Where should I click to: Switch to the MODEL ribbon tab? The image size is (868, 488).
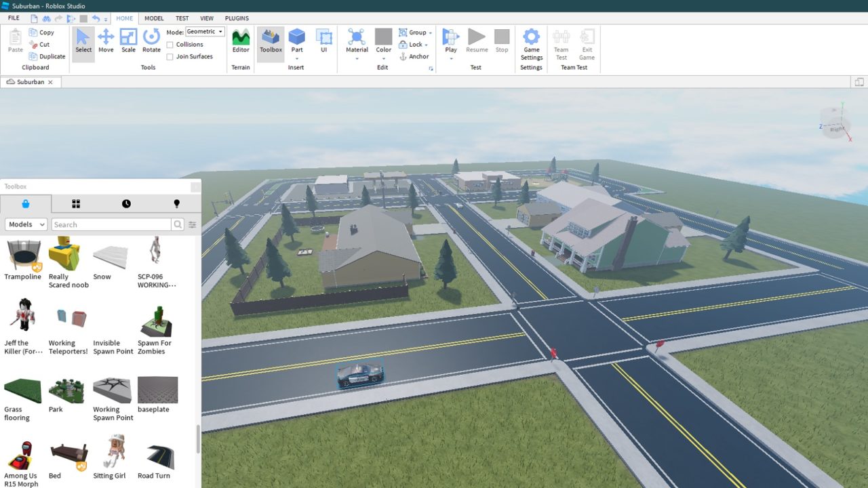click(x=154, y=18)
